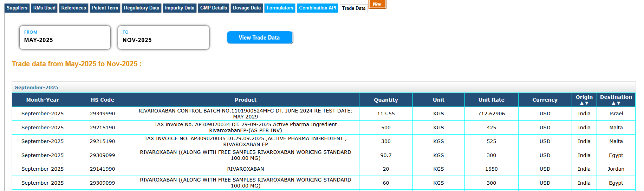Select the Formulators tab
644x191 pixels.
(x=280, y=8)
